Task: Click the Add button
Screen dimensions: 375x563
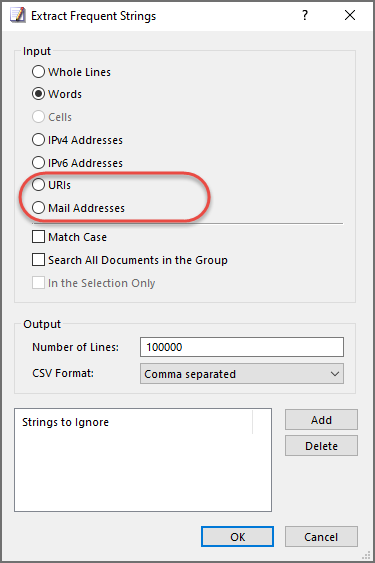Action: (x=321, y=420)
